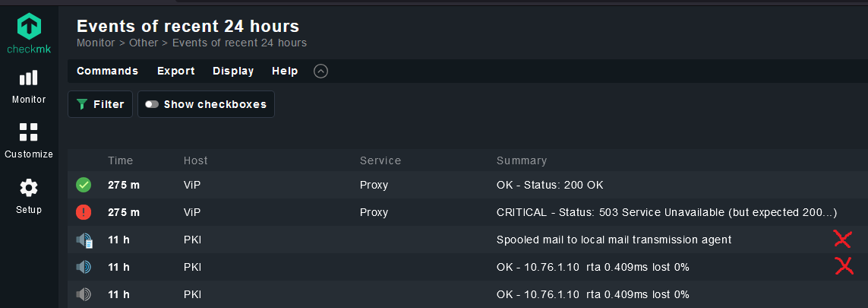
Task: Open the Setup gear menu
Action: (x=29, y=196)
